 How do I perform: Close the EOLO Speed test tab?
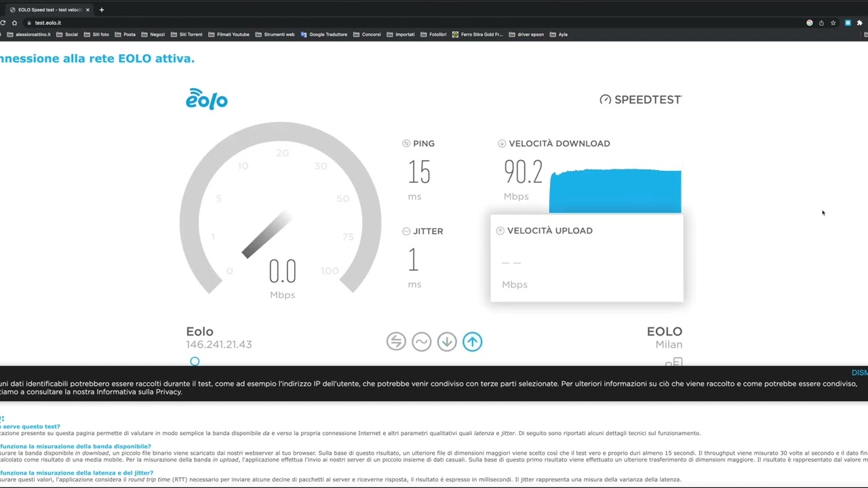[87, 10]
